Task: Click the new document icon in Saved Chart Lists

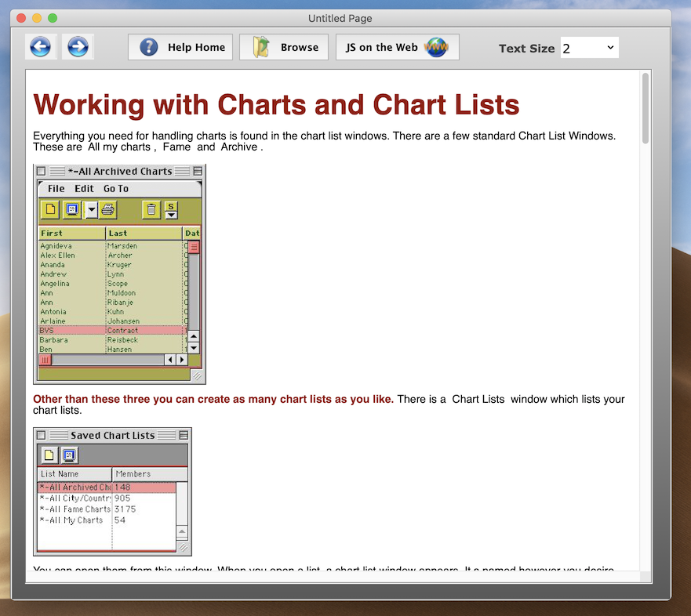Action: coord(50,455)
